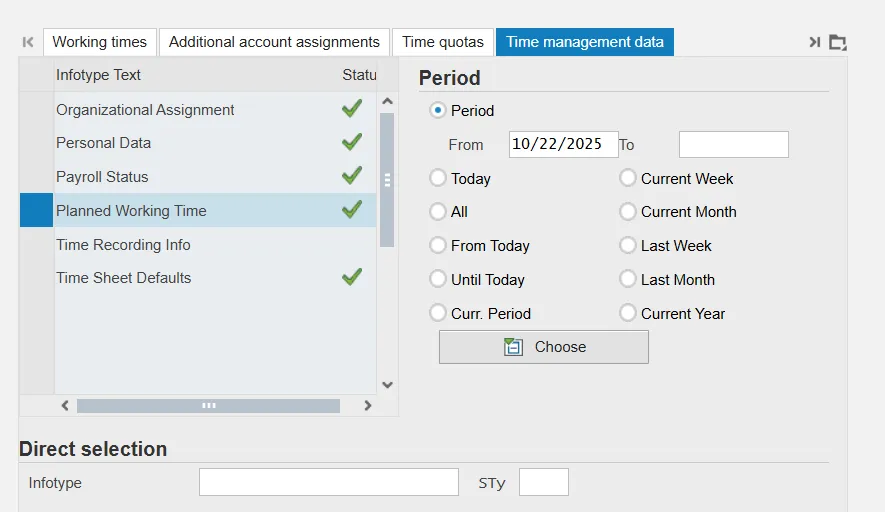Click the Organizational Assignment green checkmark

point(351,109)
